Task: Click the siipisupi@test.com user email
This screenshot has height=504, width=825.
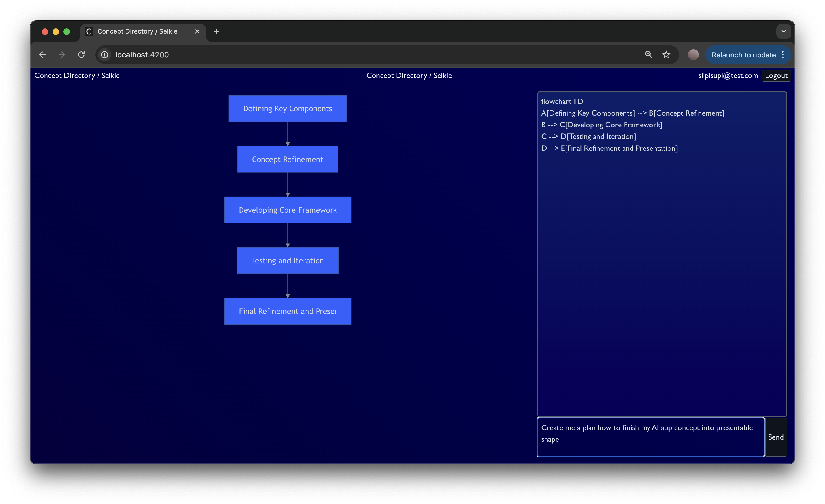Action: point(728,76)
